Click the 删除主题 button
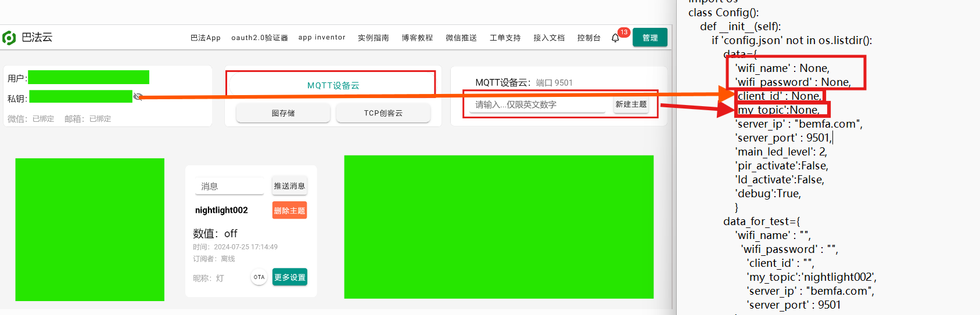This screenshot has height=315, width=980. coord(289,211)
